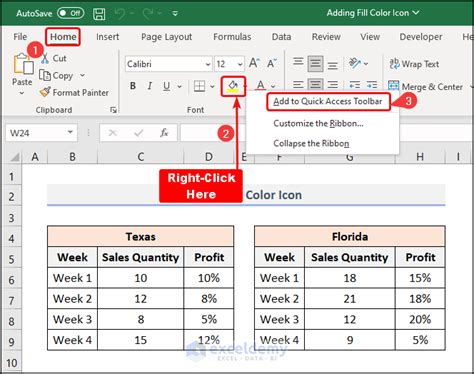Select column H header

coord(420,157)
